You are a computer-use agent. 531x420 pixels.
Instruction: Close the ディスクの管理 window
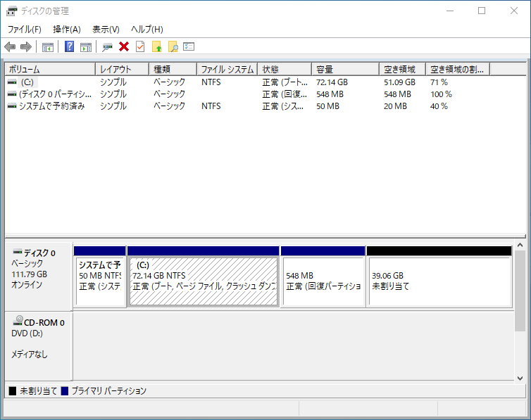pyautogui.click(x=513, y=11)
